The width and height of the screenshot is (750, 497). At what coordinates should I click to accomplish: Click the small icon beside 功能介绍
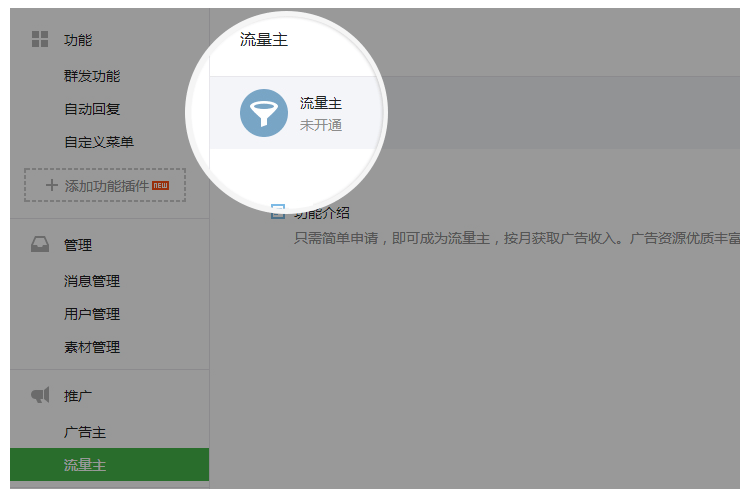tap(278, 212)
